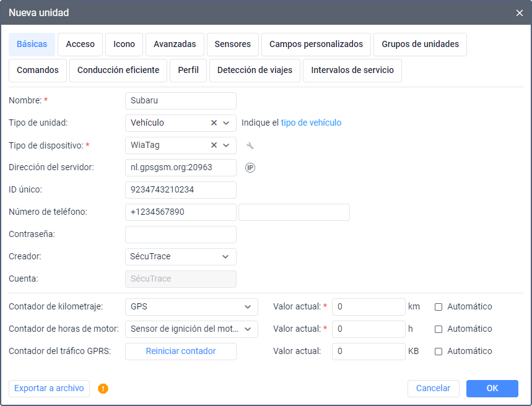The height and width of the screenshot is (406, 532).
Task: Focus the Contraseña input field
Action: pyautogui.click(x=181, y=235)
